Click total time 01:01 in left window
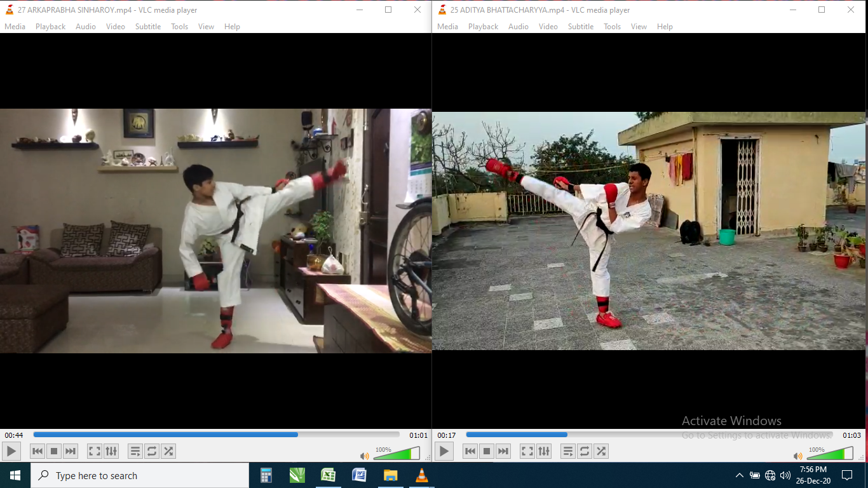This screenshot has height=488, width=868. 418,435
